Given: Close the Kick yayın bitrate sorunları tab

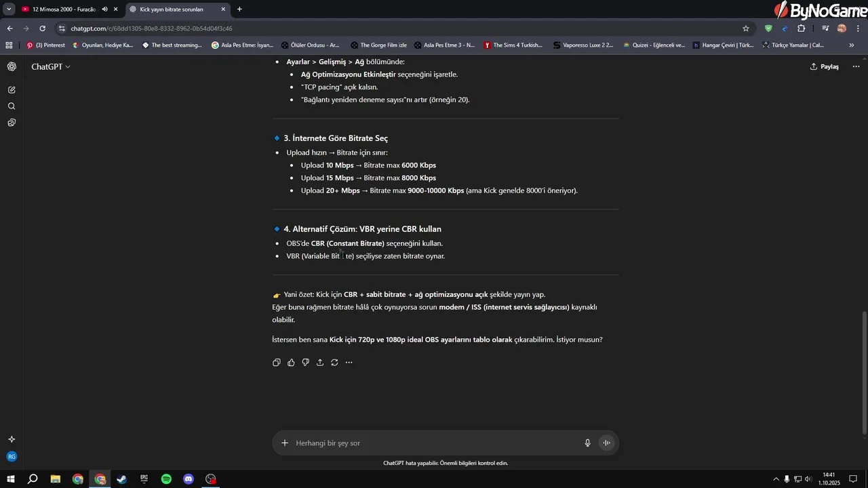Looking at the screenshot, I should (223, 9).
